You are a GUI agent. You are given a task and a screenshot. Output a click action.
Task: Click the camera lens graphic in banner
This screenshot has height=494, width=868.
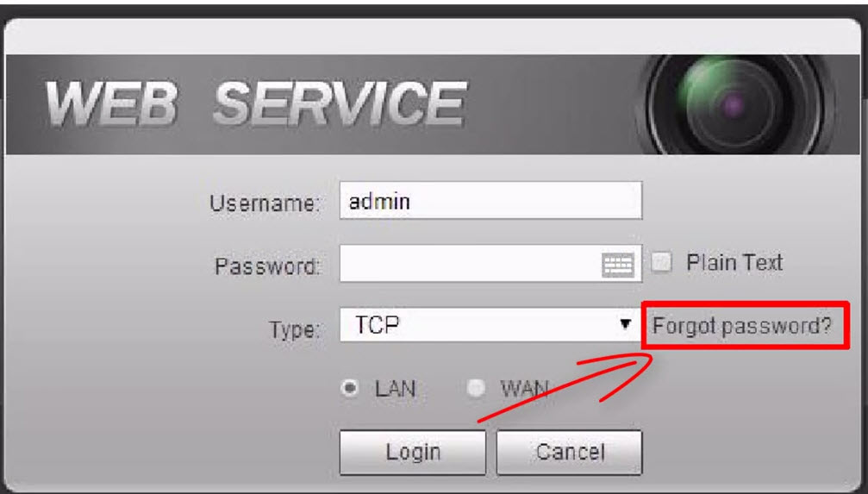[x=735, y=104]
